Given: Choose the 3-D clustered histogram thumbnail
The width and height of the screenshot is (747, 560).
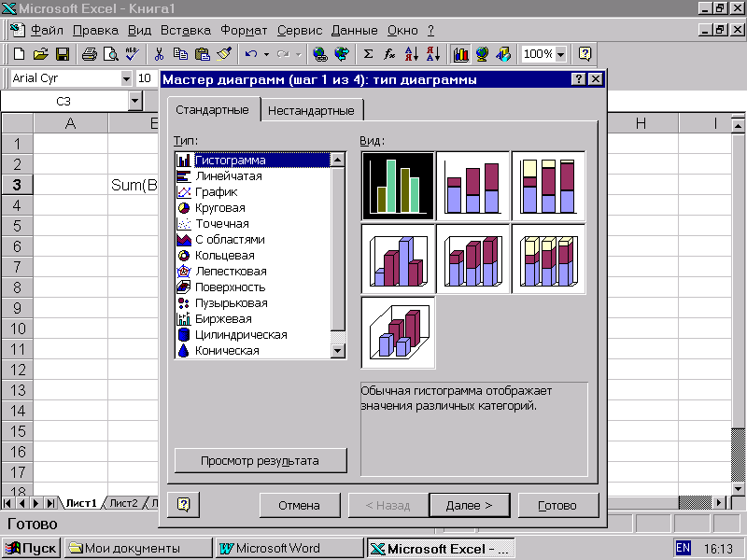Looking at the screenshot, I should 399,259.
